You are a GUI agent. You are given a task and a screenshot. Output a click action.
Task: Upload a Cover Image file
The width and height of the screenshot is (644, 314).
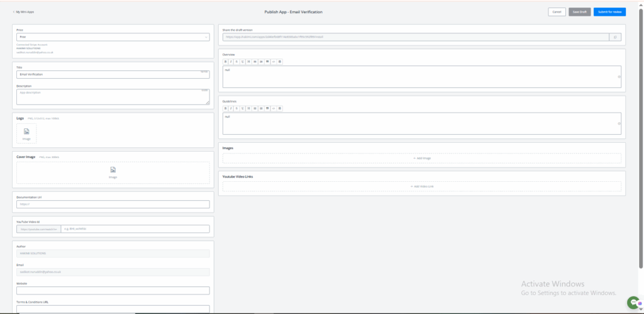tap(113, 172)
